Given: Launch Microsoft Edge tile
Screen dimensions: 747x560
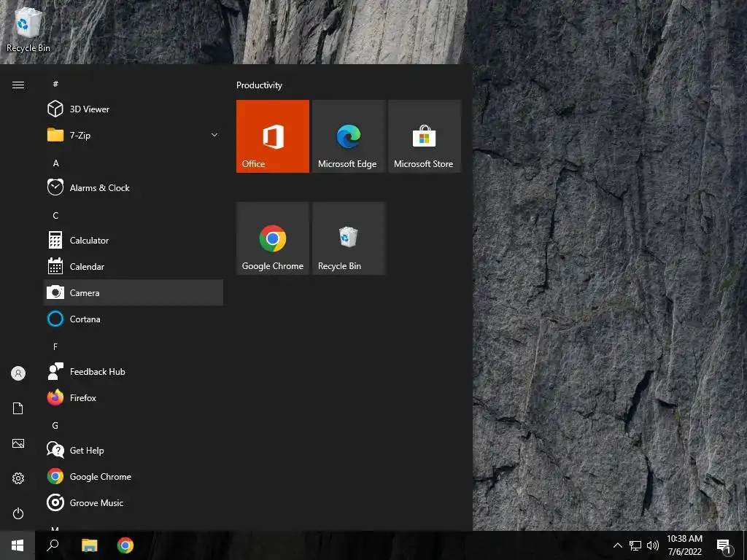Looking at the screenshot, I should [349, 136].
